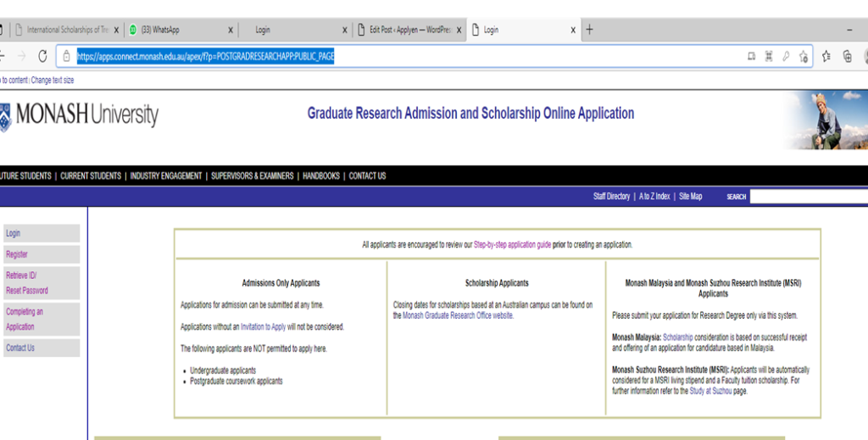The width and height of the screenshot is (868, 440).
Task: Click Login in the sidebar
Action: [42, 233]
